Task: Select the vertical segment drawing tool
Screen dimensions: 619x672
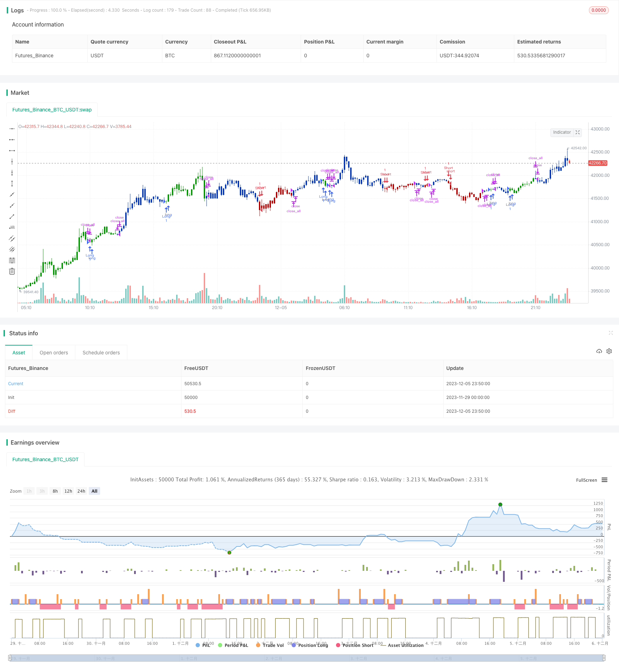Action: [12, 184]
